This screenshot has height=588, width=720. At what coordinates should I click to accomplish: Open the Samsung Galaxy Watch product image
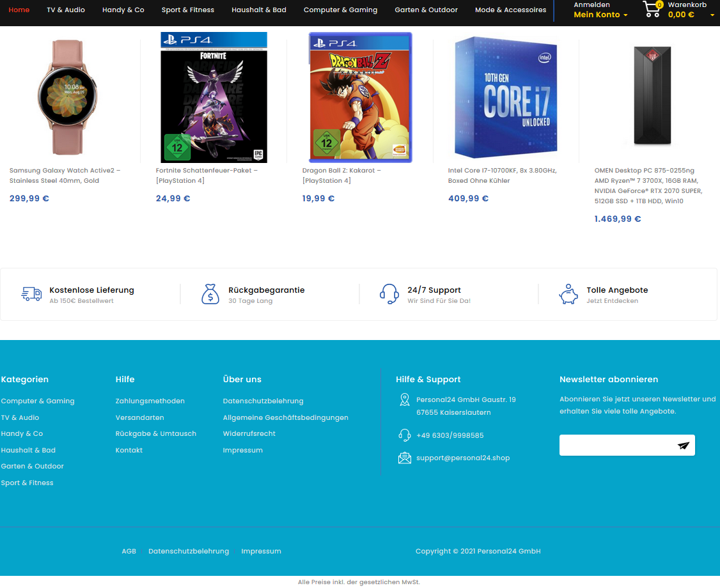[68, 97]
